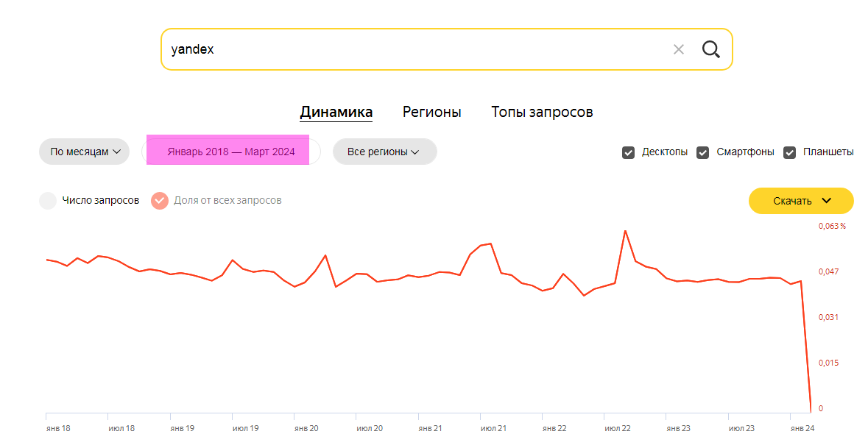Click the янв 20 label on timeline axis
This screenshot has height=448, width=868.
coord(306,428)
